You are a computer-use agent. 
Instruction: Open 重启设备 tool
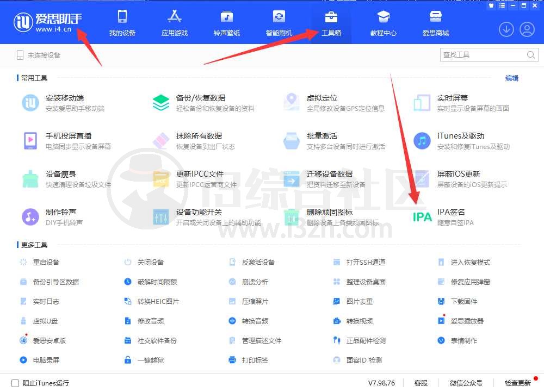tap(39, 263)
